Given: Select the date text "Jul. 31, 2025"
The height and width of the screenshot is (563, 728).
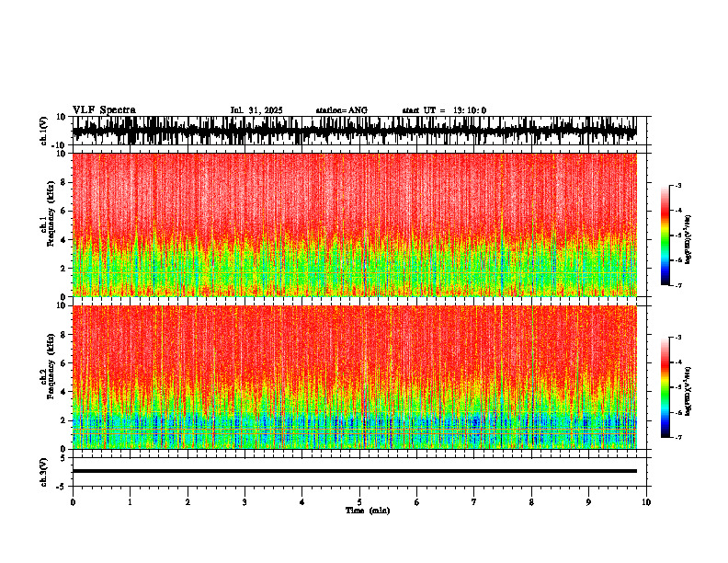Looking at the screenshot, I should click(256, 110).
